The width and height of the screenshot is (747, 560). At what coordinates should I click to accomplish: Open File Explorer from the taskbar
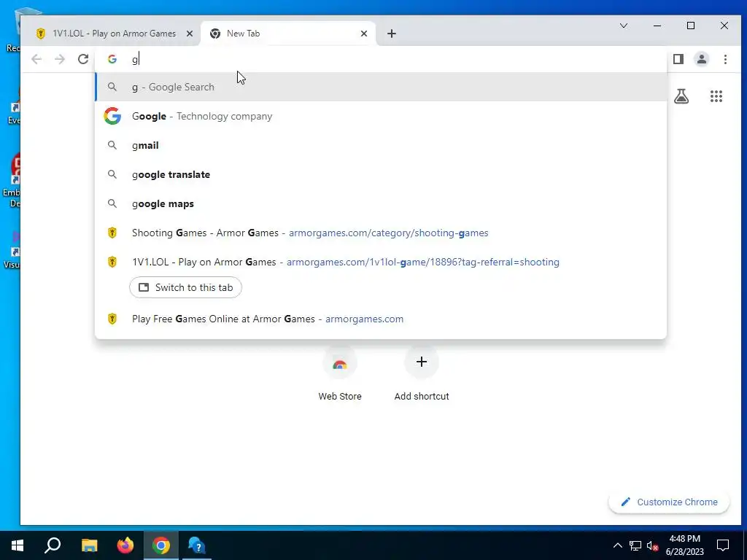pyautogui.click(x=89, y=545)
